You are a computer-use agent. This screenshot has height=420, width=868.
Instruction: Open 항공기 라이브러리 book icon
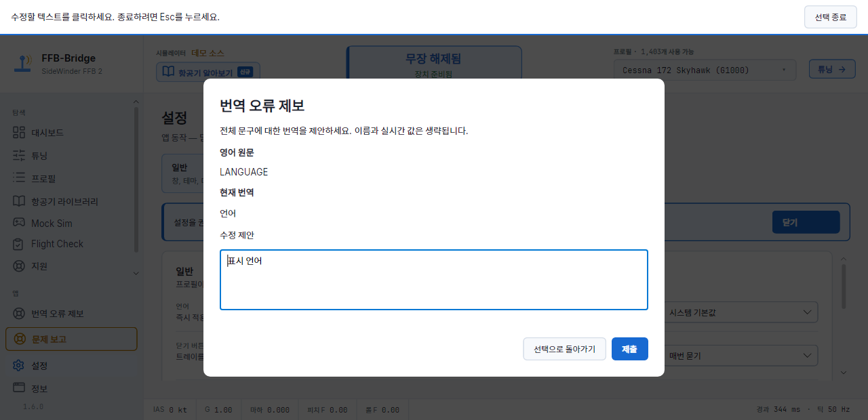tap(19, 201)
